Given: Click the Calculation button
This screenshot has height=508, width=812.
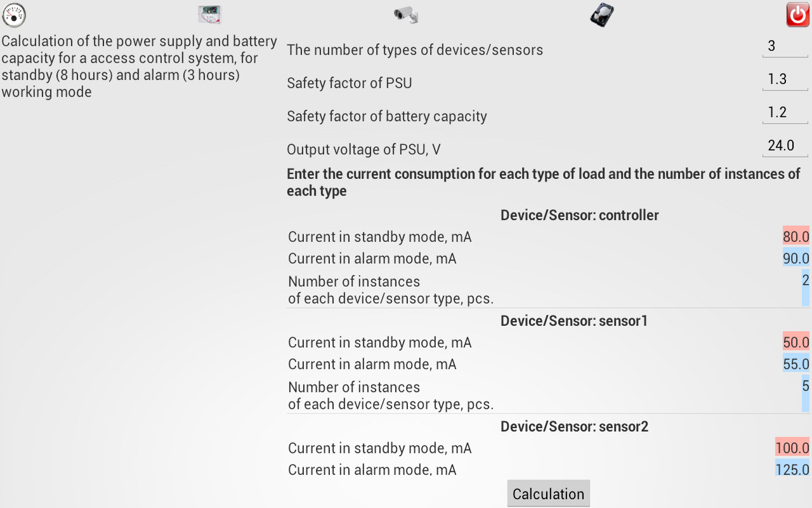Looking at the screenshot, I should (548, 493).
